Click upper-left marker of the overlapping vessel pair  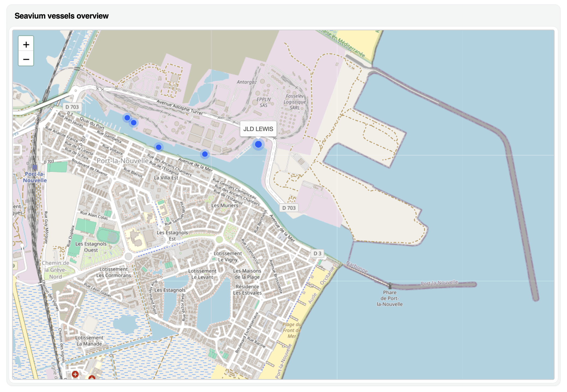tap(127, 118)
